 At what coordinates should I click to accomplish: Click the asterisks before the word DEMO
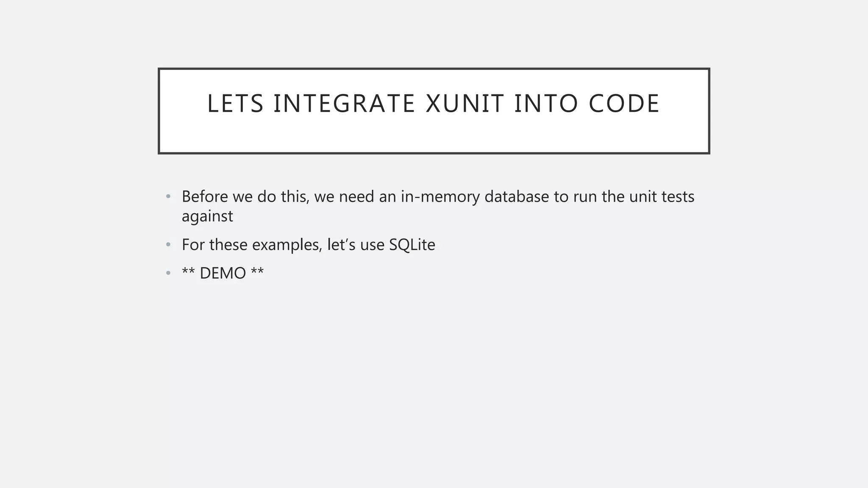(x=188, y=271)
